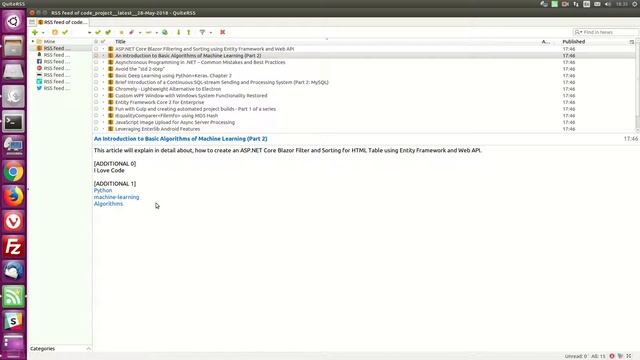The width and height of the screenshot is (640, 360).
Task: Click the Update all feeds toolbar icon
Action: tap(65, 32)
